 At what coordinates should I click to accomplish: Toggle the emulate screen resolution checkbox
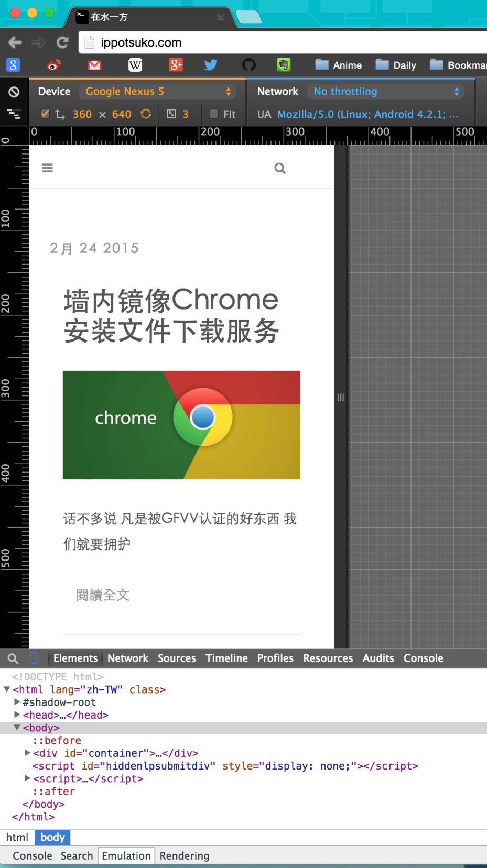pyautogui.click(x=45, y=114)
